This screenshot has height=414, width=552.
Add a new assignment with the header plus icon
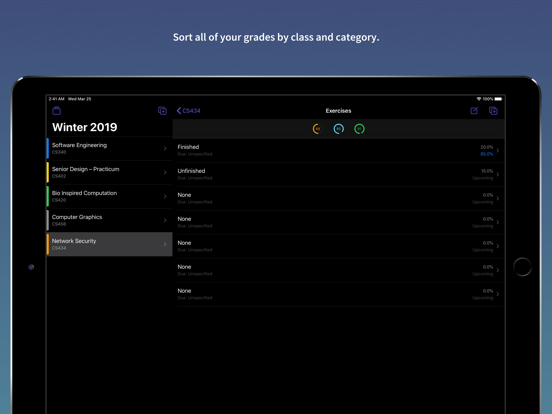tap(493, 111)
